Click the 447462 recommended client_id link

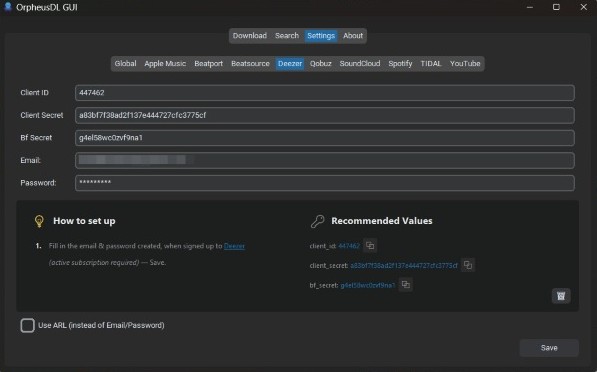pos(349,246)
